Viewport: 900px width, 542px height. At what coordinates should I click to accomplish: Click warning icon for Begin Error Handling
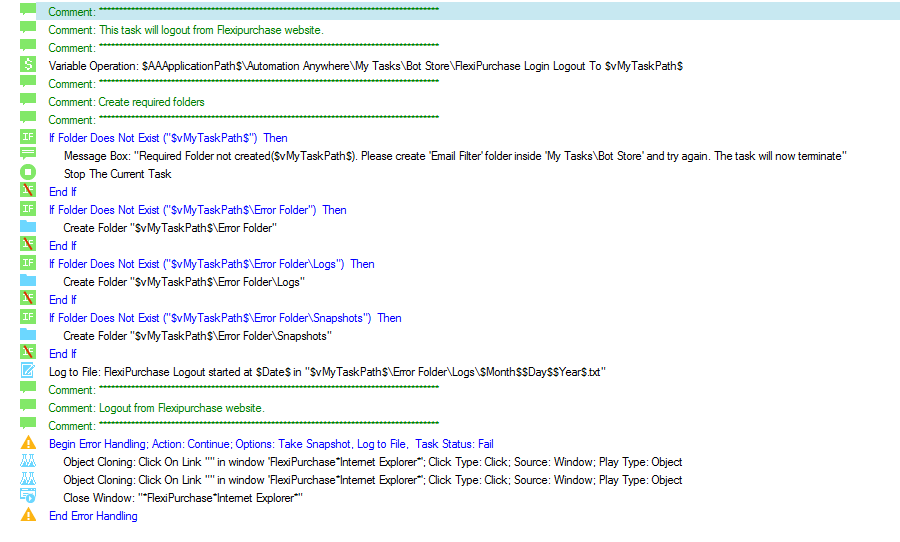tap(28, 443)
